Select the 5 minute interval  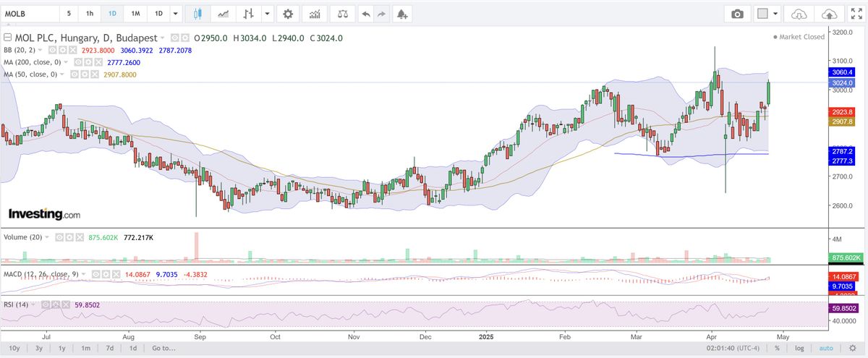point(69,14)
